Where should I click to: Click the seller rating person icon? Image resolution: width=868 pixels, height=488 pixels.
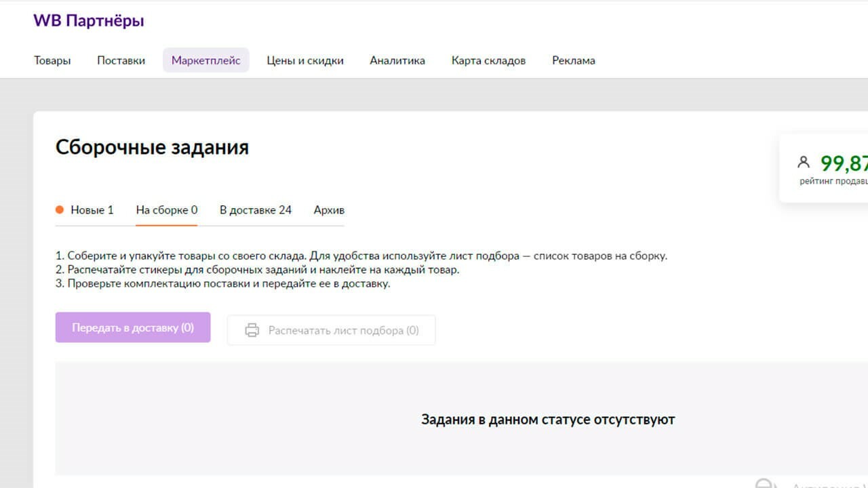pos(804,162)
